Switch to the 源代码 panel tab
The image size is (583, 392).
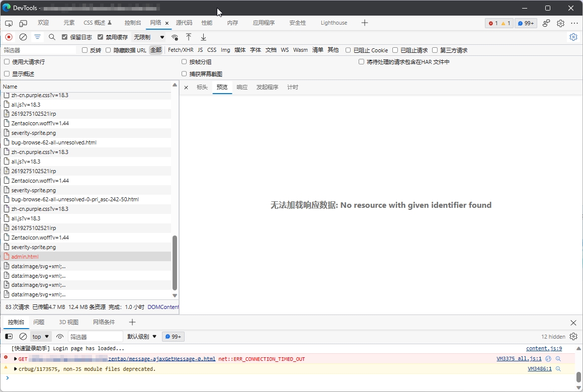click(184, 23)
